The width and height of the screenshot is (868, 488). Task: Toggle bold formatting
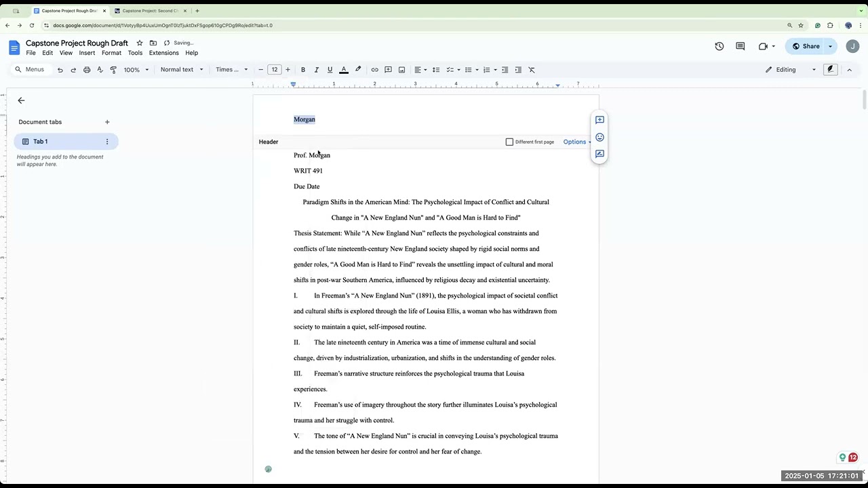[x=303, y=70]
